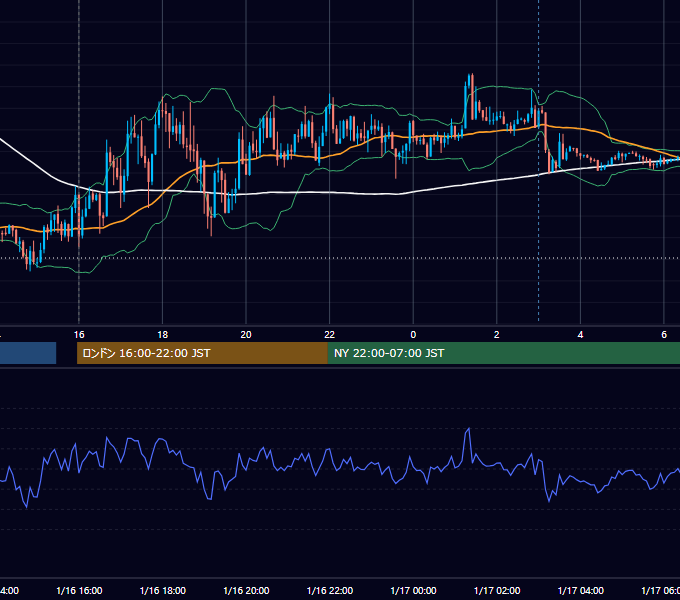Click the bottom axis label 1/17 02:00
The width and height of the screenshot is (680, 600).
(x=497, y=591)
